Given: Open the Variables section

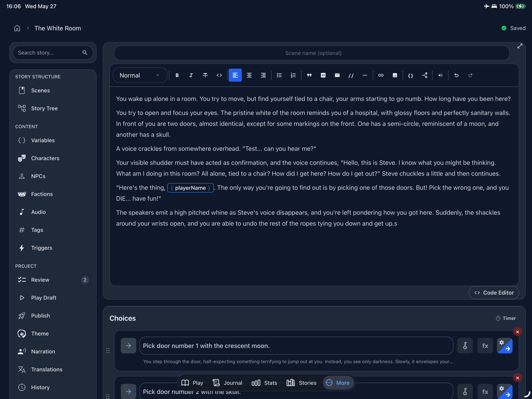Looking at the screenshot, I should pos(53,140).
